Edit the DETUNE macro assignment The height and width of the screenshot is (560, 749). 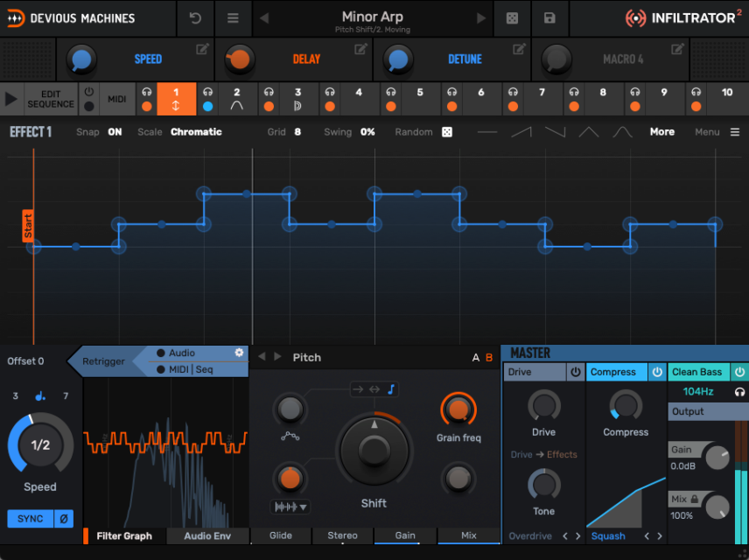[x=519, y=49]
